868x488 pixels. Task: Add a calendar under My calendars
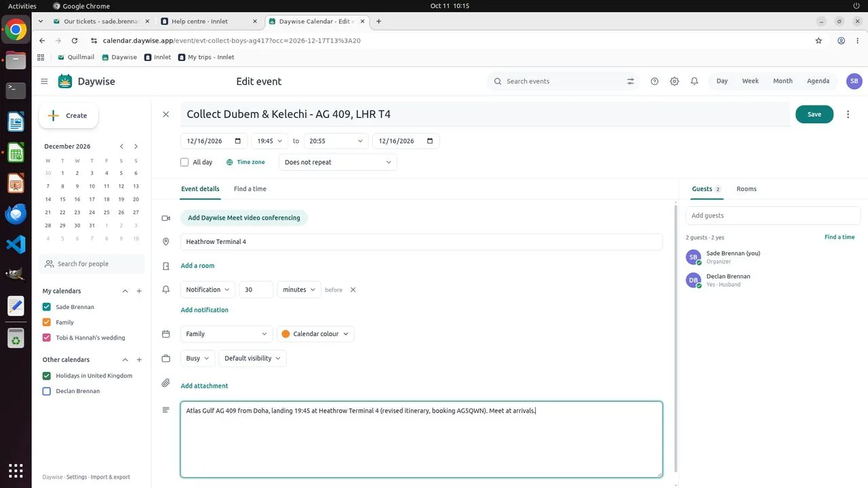pyautogui.click(x=139, y=291)
